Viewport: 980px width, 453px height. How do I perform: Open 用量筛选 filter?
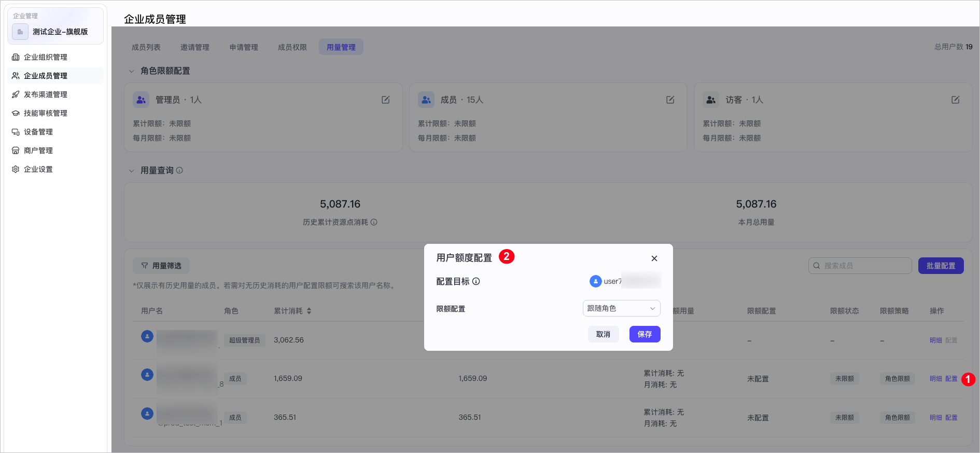(x=161, y=266)
